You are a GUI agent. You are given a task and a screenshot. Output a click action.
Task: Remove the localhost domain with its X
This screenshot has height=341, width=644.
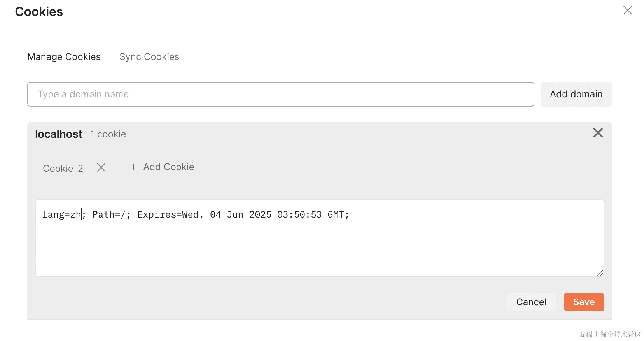tap(598, 133)
